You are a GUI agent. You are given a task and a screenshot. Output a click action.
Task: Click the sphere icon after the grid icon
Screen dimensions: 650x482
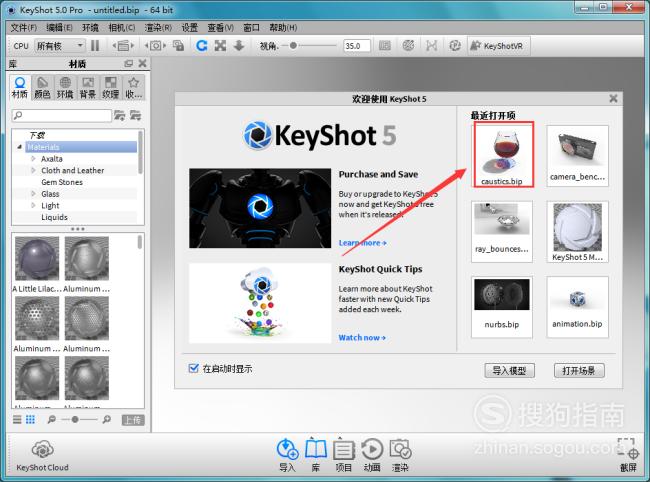pyautogui.click(x=408, y=46)
